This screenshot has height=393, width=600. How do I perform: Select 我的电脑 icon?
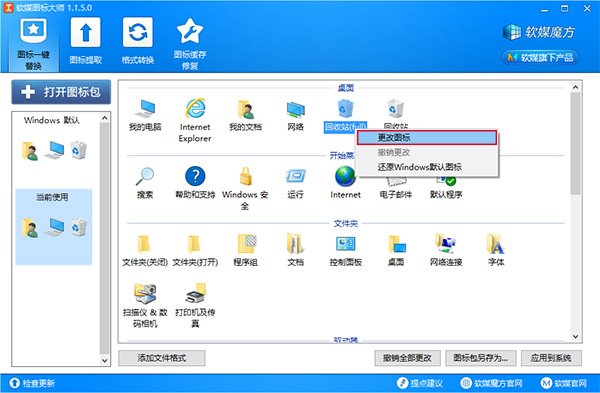click(145, 115)
